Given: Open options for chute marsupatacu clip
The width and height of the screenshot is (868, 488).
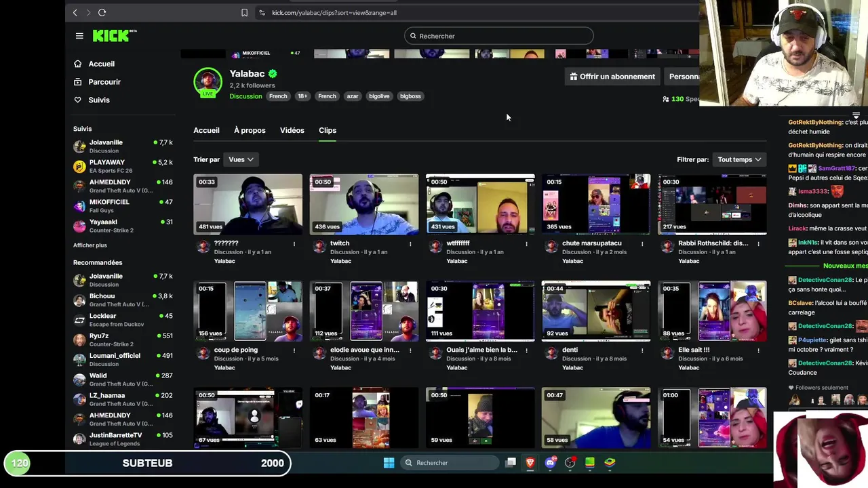Looking at the screenshot, I should coord(642,243).
